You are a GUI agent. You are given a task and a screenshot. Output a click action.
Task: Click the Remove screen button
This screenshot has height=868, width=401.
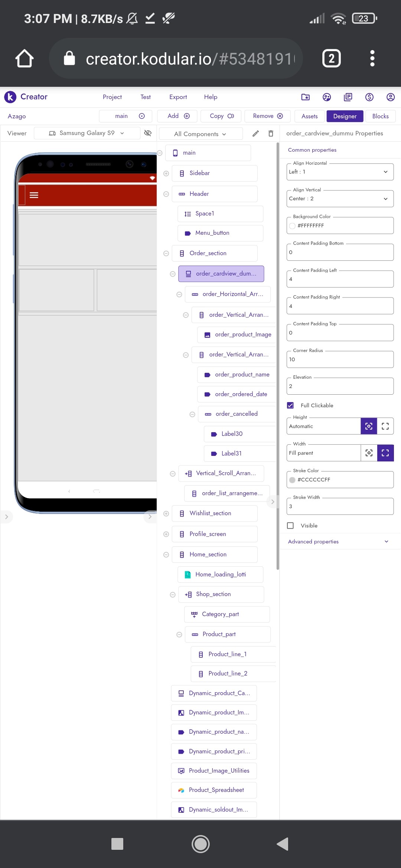268,116
